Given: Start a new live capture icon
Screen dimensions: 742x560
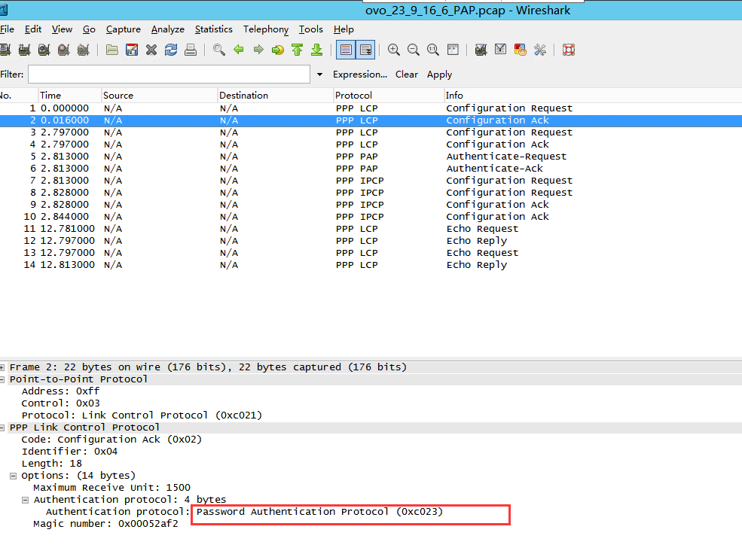Looking at the screenshot, I should [44, 50].
